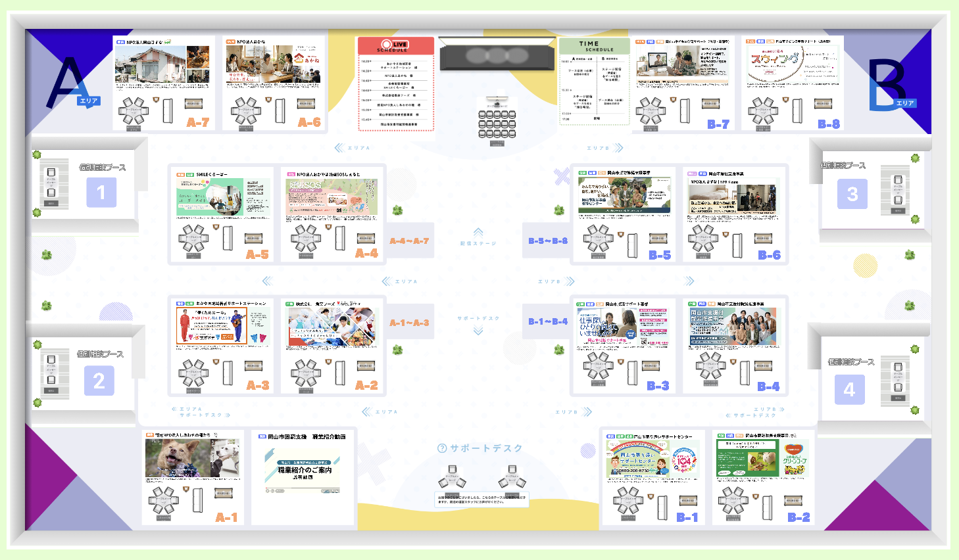The width and height of the screenshot is (959, 560).
Task: Click the up chevron above the stage label
Action: (478, 232)
